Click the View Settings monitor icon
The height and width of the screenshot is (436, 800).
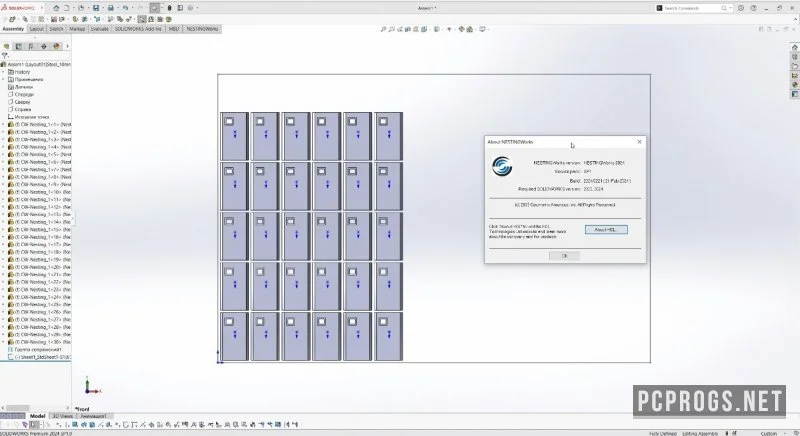482,30
